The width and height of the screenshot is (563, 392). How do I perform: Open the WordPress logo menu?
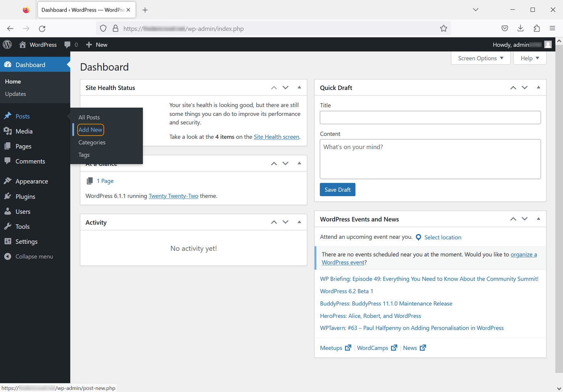[x=7, y=45]
